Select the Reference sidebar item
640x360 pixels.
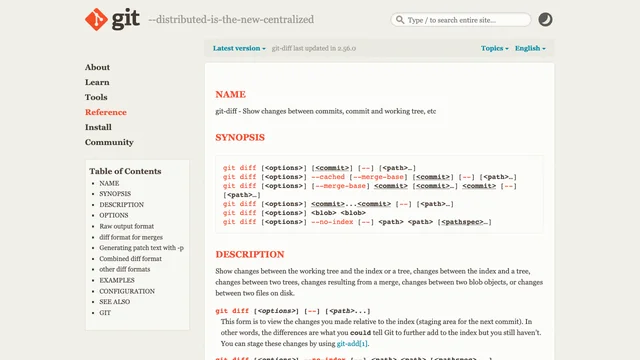tap(106, 112)
